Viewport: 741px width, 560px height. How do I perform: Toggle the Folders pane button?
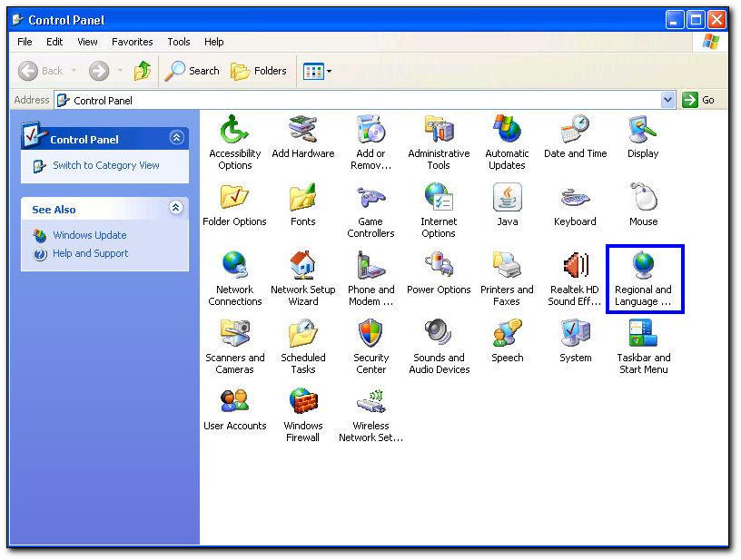point(259,71)
